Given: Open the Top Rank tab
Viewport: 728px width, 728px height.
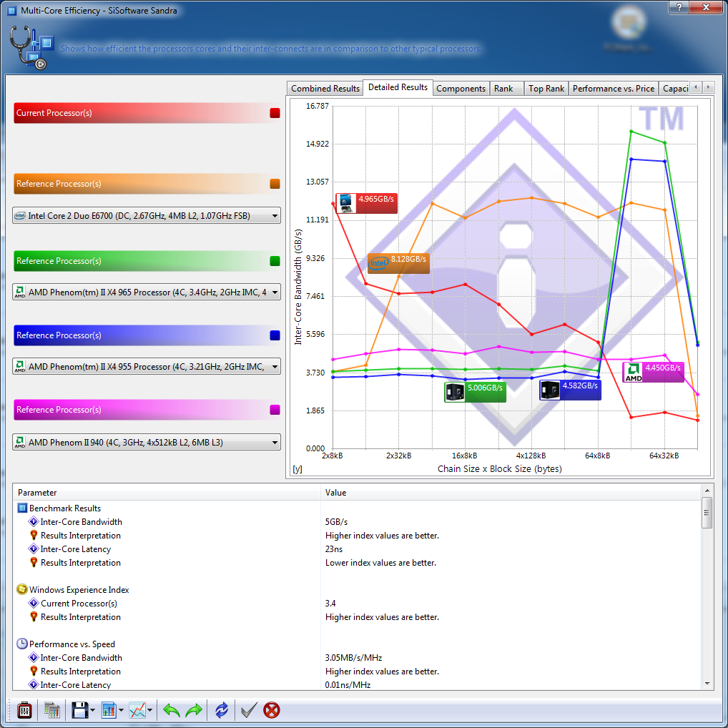Looking at the screenshot, I should coord(546,88).
